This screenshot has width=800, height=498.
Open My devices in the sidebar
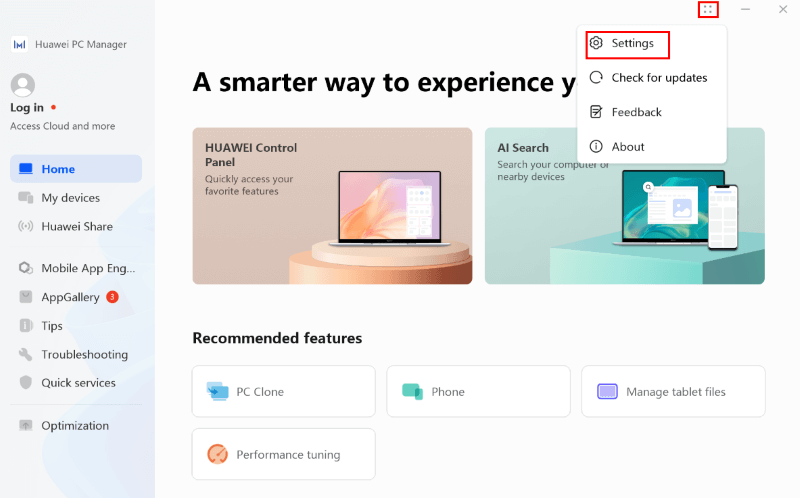[76, 197]
